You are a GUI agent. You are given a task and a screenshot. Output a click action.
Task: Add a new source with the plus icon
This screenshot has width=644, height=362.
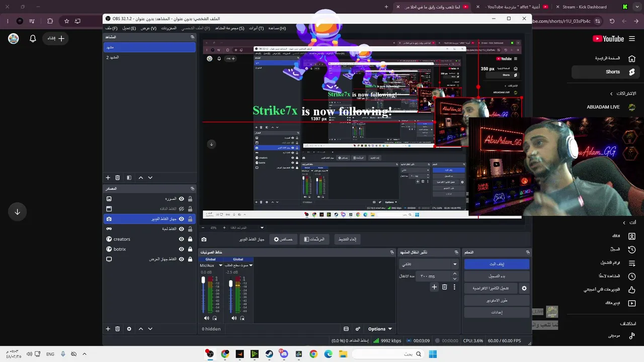click(x=108, y=329)
